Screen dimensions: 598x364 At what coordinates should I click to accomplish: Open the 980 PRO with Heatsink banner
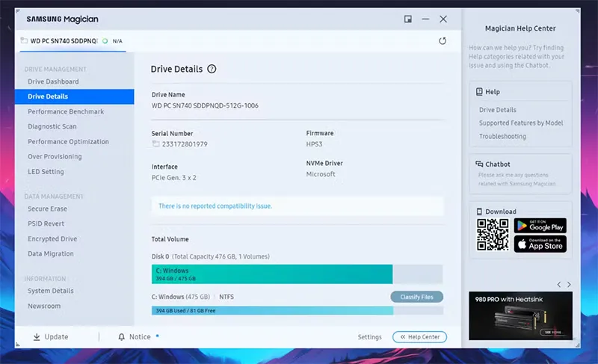(520, 315)
